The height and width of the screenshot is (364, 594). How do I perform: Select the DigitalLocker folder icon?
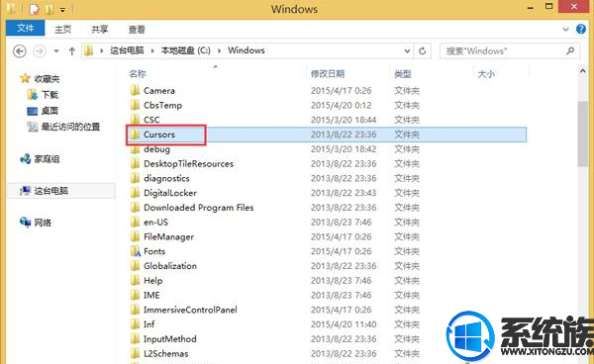[x=135, y=193]
